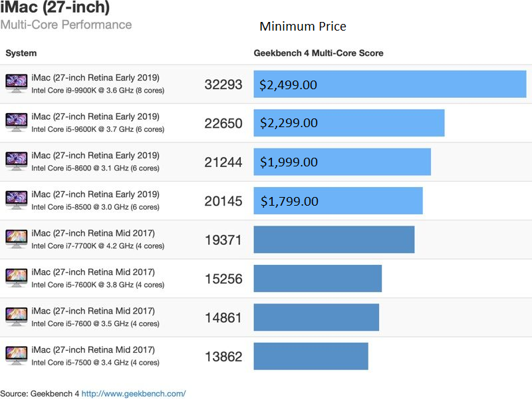Open the www.geekbench.com source link
532x404 pixels.
tap(134, 393)
